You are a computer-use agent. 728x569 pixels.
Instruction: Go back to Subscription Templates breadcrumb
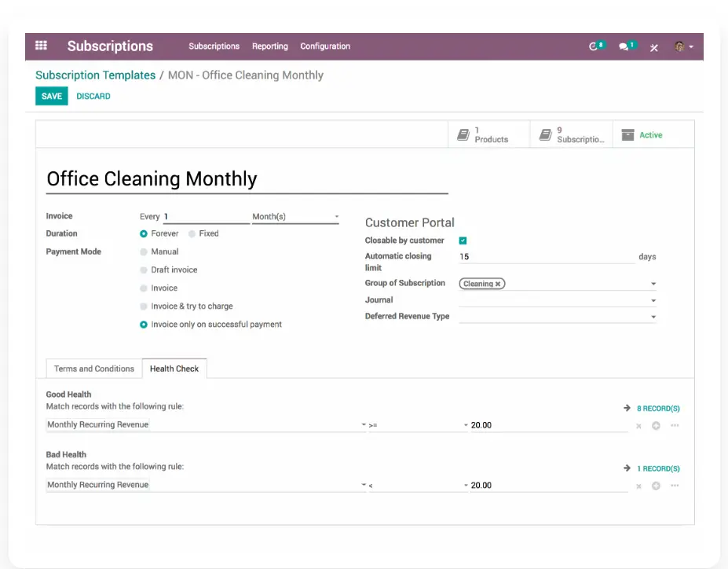point(95,75)
